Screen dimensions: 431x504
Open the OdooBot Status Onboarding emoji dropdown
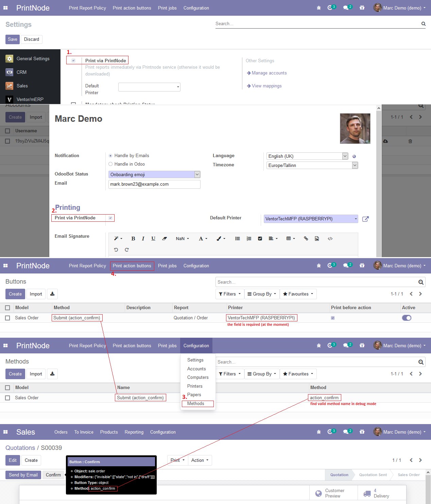pos(154,174)
